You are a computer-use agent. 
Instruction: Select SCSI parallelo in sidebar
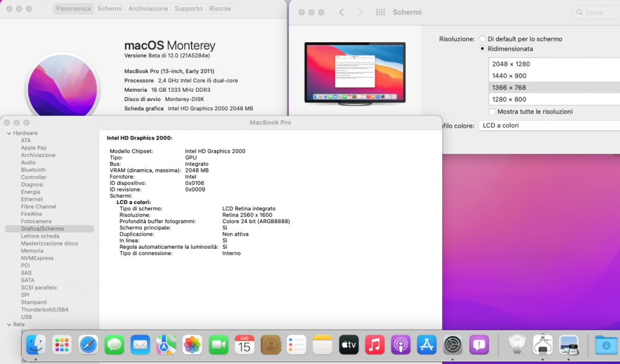[x=38, y=288]
